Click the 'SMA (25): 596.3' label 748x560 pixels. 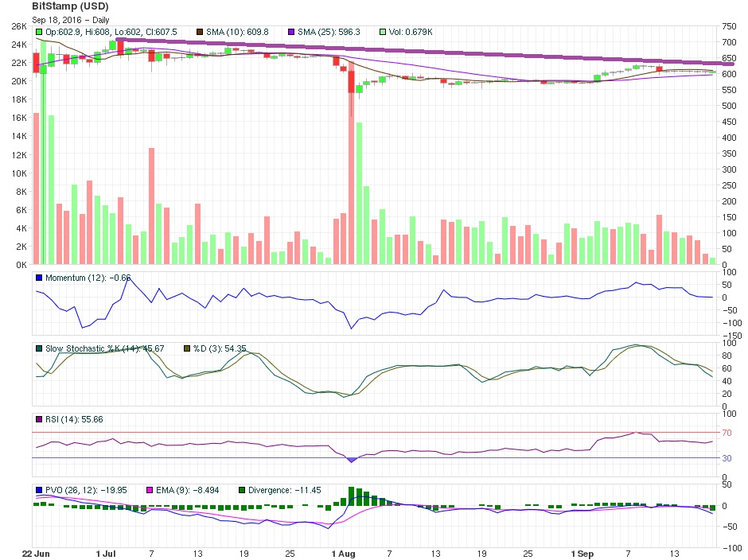point(329,32)
